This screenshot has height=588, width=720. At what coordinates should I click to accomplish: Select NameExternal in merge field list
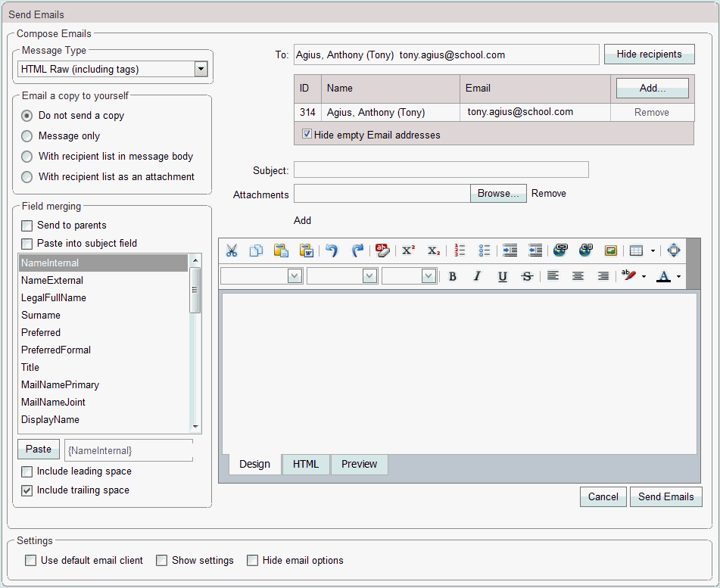103,281
